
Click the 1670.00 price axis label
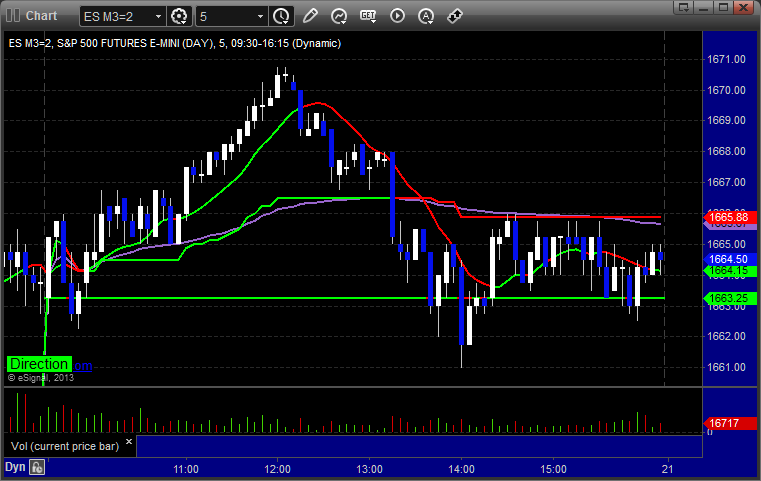(x=726, y=90)
